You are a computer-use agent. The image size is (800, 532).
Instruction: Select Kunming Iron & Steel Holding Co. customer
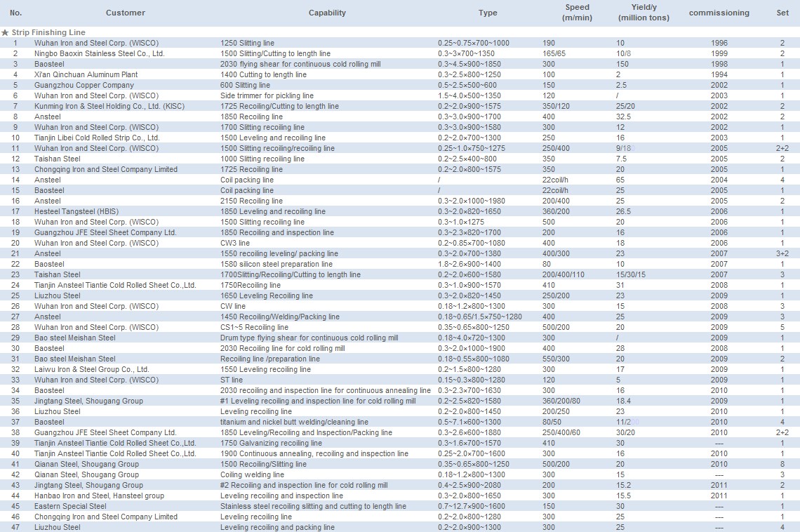(x=109, y=106)
